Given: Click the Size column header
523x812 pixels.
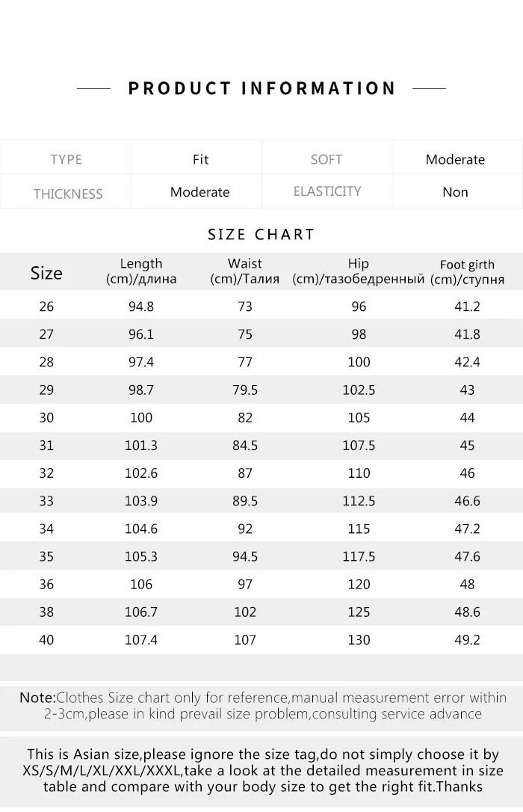Looking at the screenshot, I should coord(46,273).
